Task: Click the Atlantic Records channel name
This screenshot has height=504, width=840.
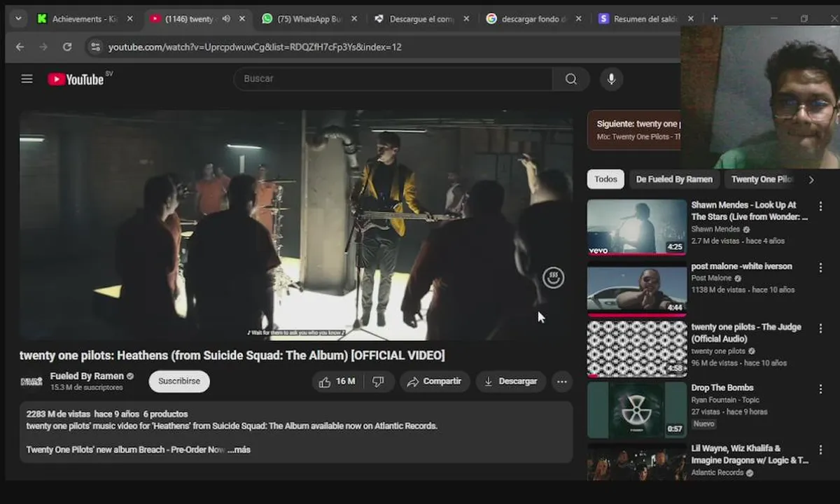Action: 717,472
